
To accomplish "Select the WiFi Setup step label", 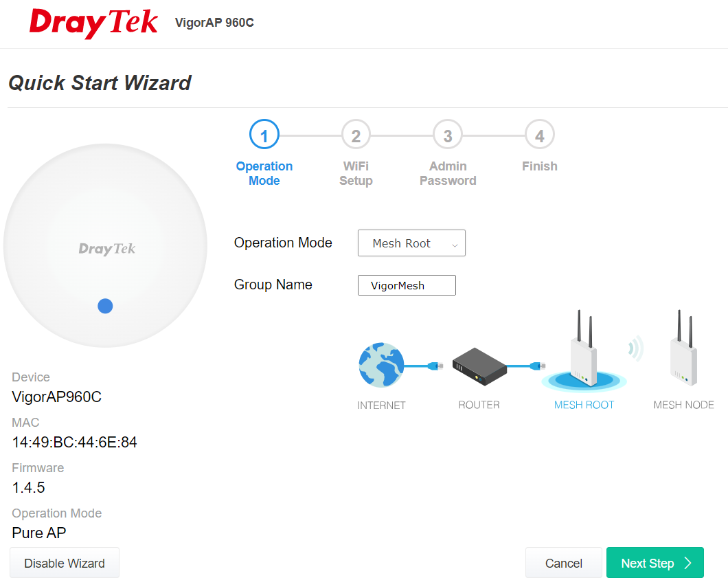I will tap(356, 173).
